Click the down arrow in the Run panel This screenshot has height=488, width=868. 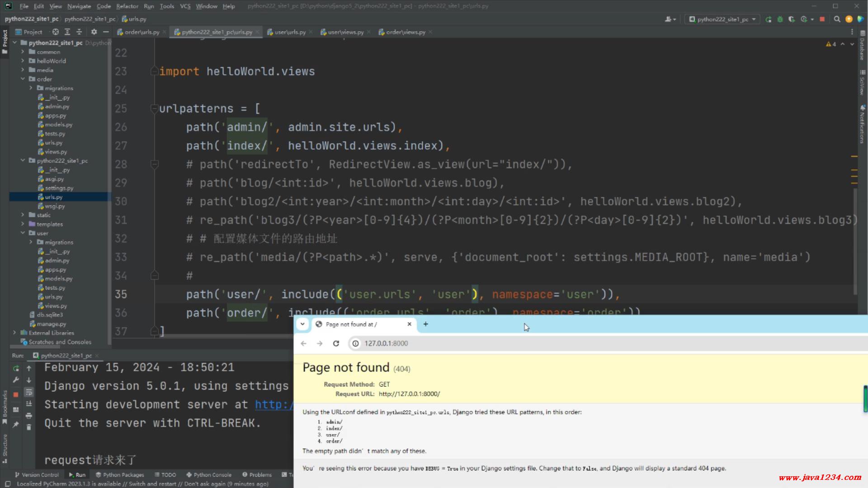pyautogui.click(x=29, y=380)
